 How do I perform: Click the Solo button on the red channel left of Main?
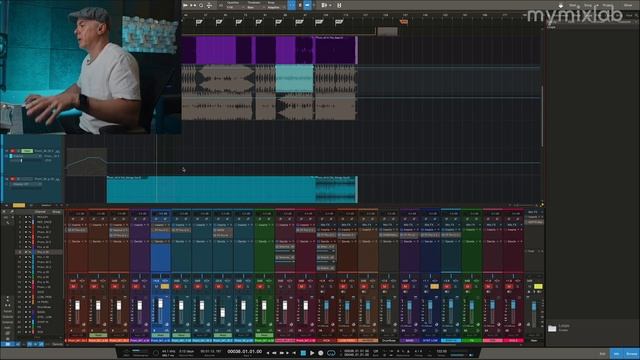[x=518, y=287]
